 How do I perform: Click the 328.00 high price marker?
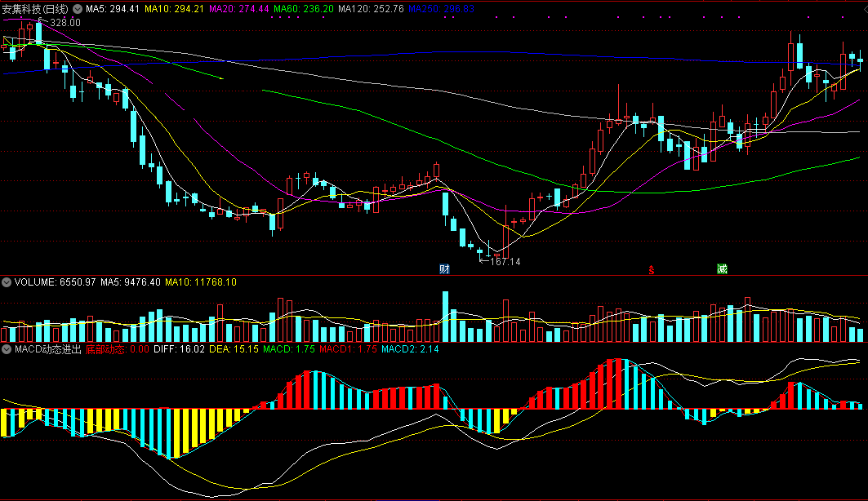click(x=65, y=23)
